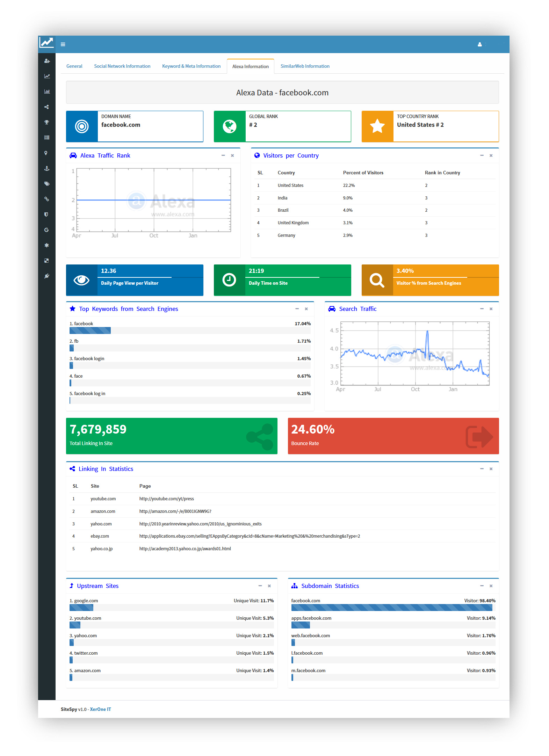Image resolution: width=549 pixels, height=756 pixels.
Task: Switch to Social Network Information tab
Action: pos(122,66)
